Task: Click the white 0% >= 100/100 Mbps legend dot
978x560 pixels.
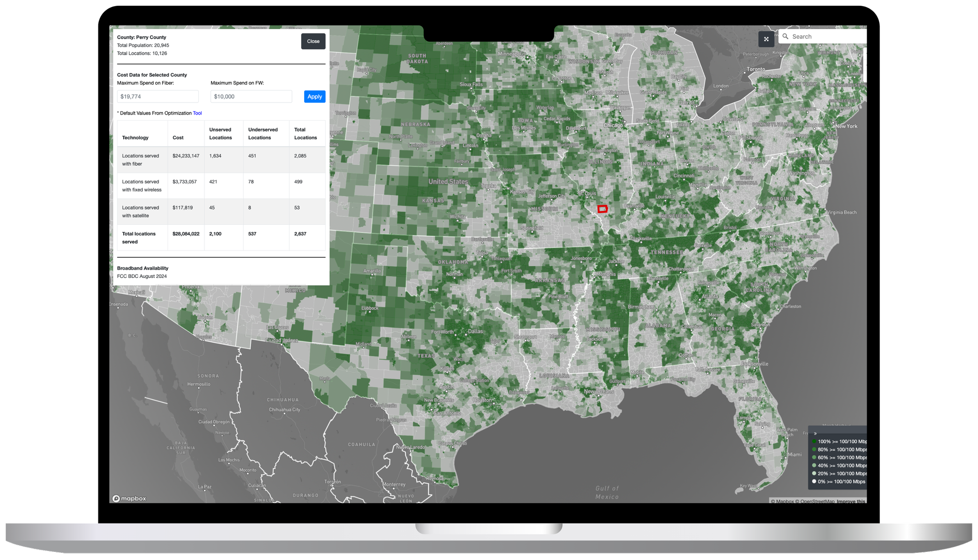Action: point(814,482)
